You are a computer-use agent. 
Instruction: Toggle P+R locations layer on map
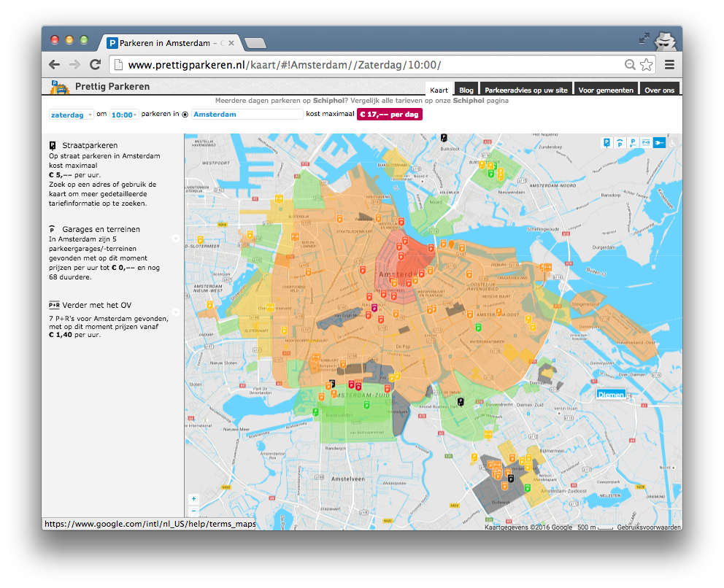click(x=646, y=143)
